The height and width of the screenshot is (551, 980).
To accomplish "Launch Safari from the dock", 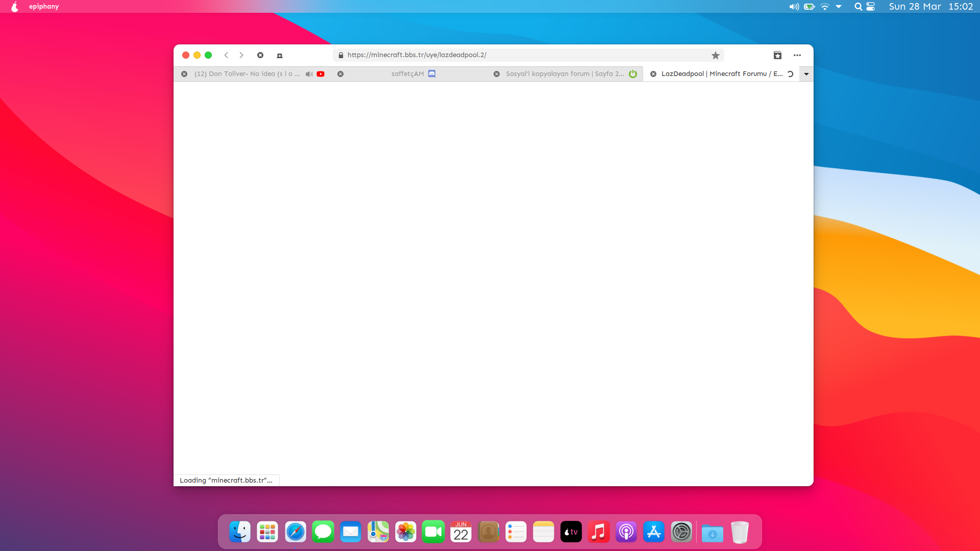I will click(295, 532).
